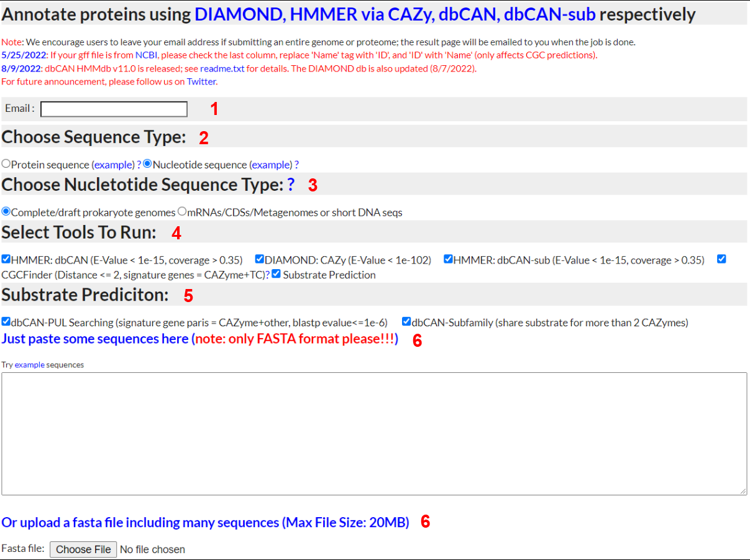
Task: Uncheck the HMMER: dbCAN checkbox
Action: click(6, 259)
